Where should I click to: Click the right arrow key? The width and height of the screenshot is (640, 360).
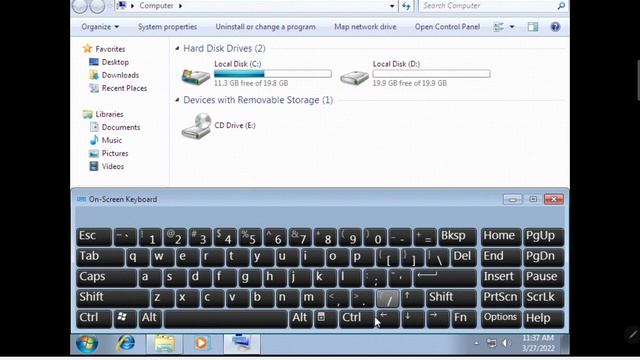pos(438,318)
